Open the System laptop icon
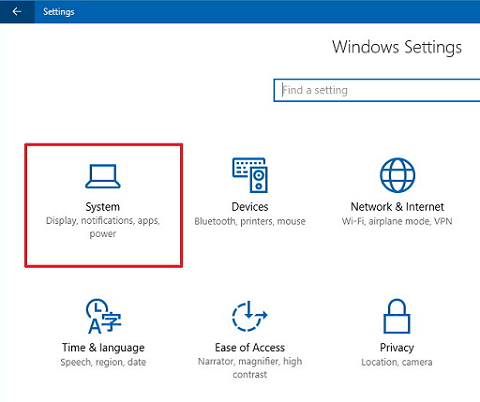This screenshot has height=402, width=480. click(x=103, y=176)
